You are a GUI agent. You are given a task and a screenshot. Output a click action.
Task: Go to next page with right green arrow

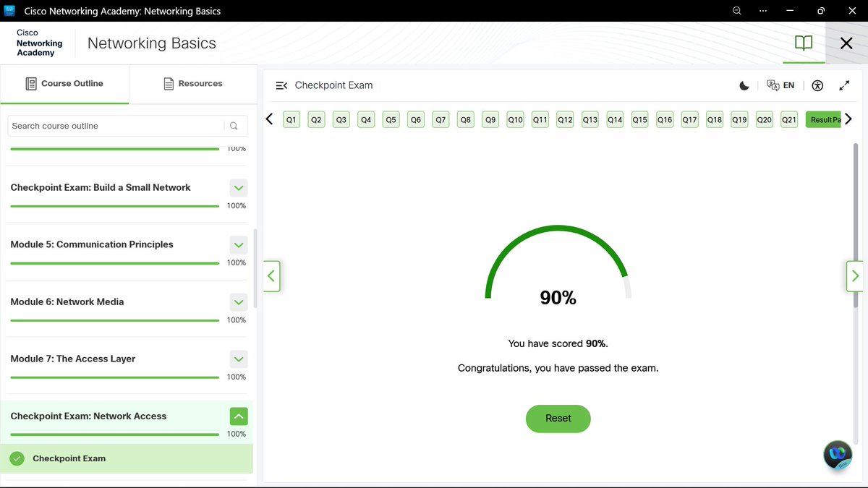855,275
